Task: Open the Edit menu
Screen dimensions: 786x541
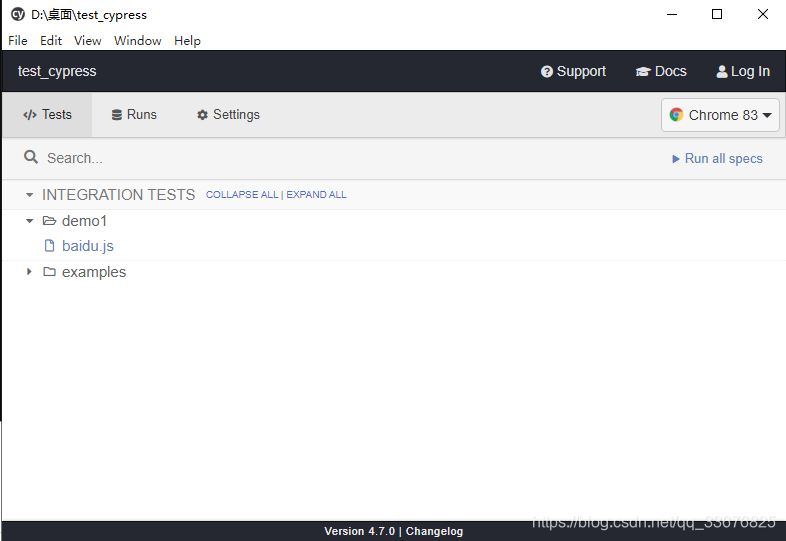Action: pos(51,41)
